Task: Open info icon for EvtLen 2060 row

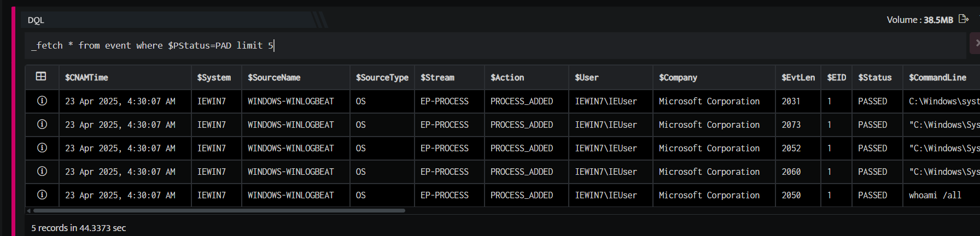Action: tap(42, 172)
